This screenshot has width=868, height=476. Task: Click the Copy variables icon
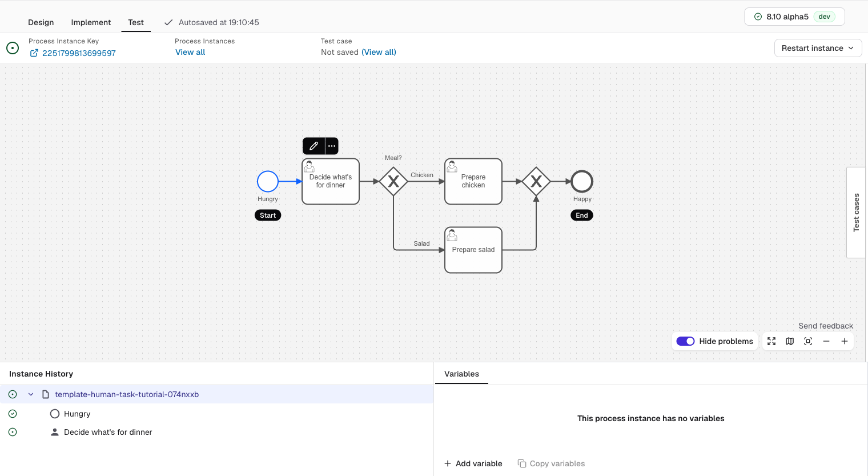pos(522,463)
